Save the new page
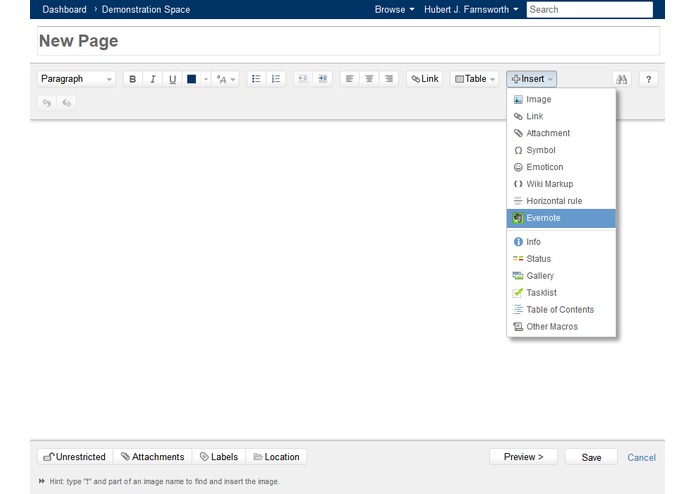The height and width of the screenshot is (494, 695). pyautogui.click(x=591, y=457)
